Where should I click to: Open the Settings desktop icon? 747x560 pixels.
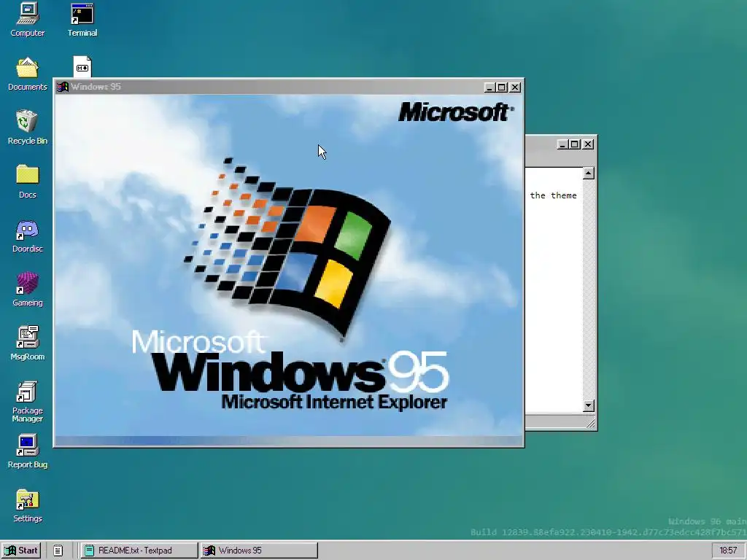click(x=27, y=506)
